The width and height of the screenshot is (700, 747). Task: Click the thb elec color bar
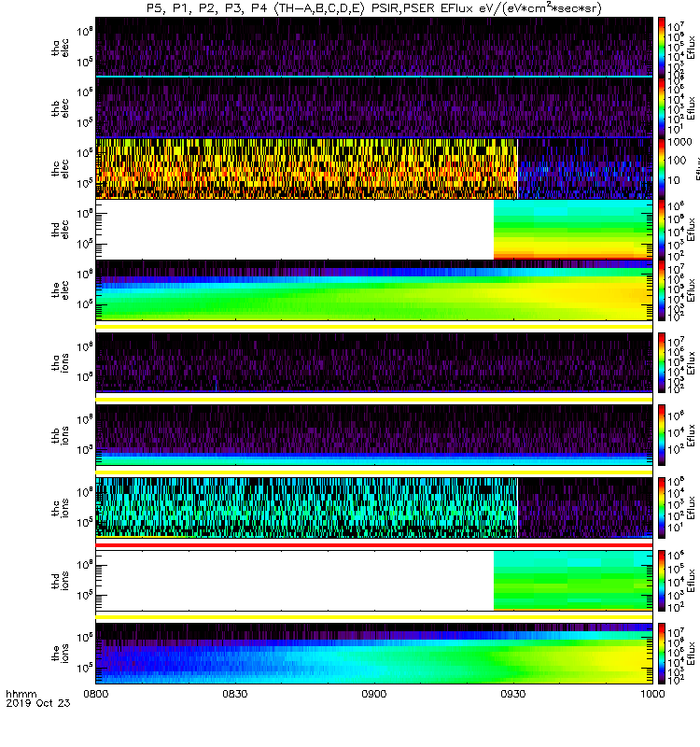662,108
